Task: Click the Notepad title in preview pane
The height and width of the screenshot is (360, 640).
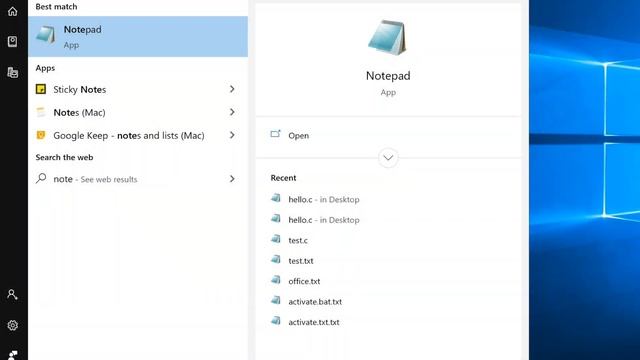Action: (388, 76)
